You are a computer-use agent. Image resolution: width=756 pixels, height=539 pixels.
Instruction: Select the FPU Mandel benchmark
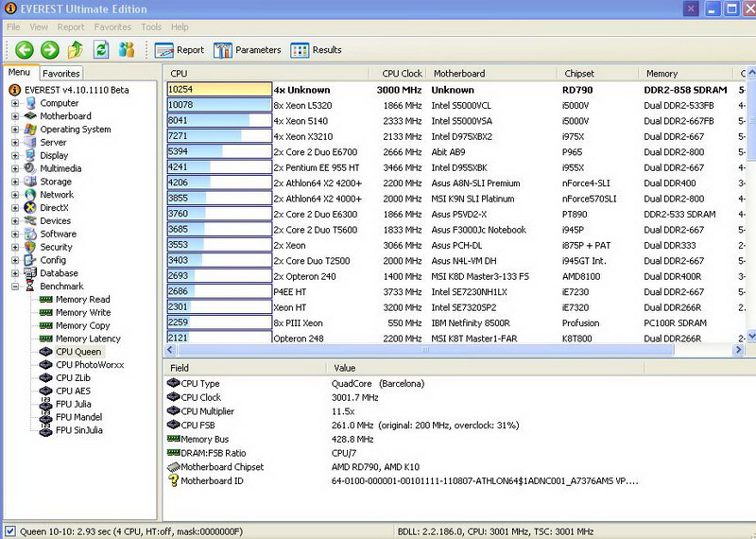78,416
